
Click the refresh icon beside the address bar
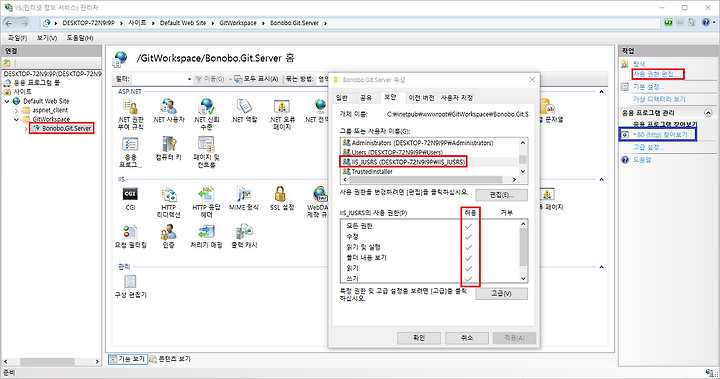668,23
